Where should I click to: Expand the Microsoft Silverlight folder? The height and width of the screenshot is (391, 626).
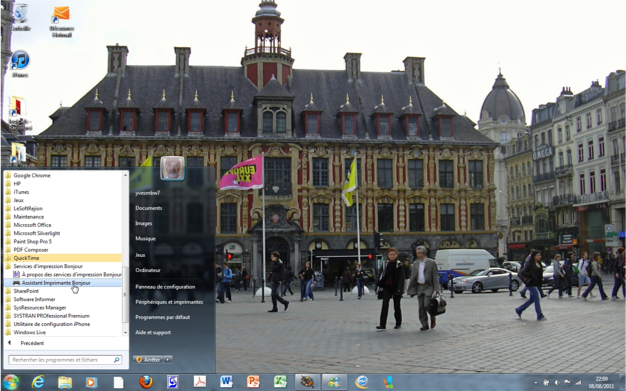[x=63, y=233]
